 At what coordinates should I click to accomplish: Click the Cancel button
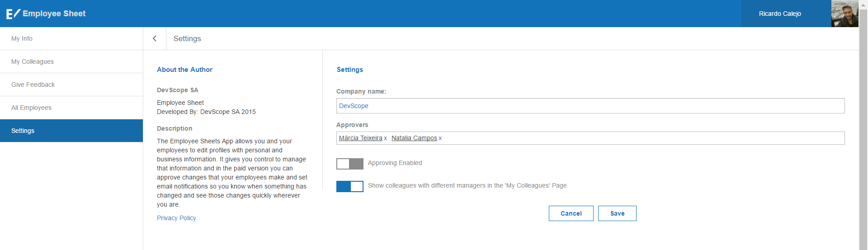[x=571, y=213]
